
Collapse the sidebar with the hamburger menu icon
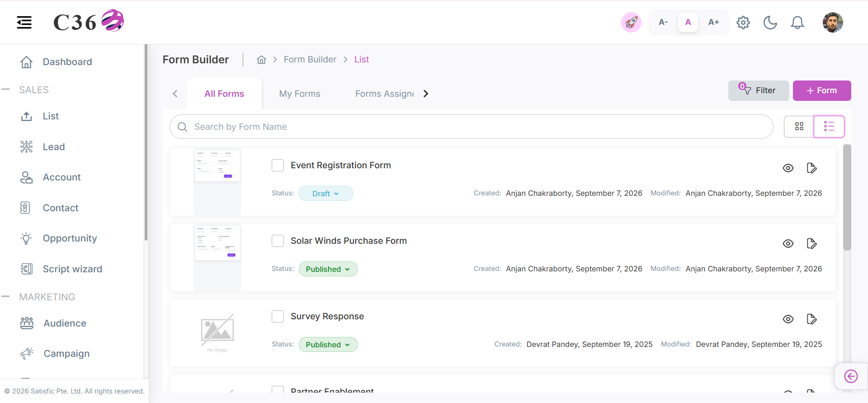click(x=24, y=22)
